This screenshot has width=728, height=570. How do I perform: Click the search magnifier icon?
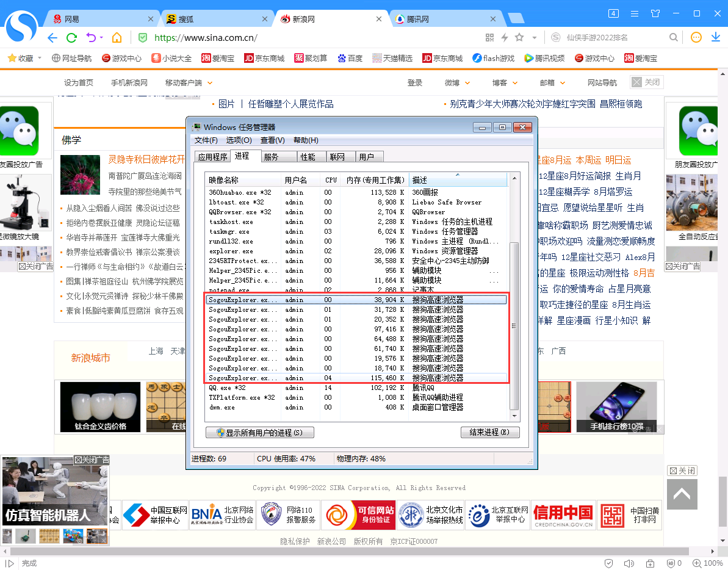pos(673,37)
